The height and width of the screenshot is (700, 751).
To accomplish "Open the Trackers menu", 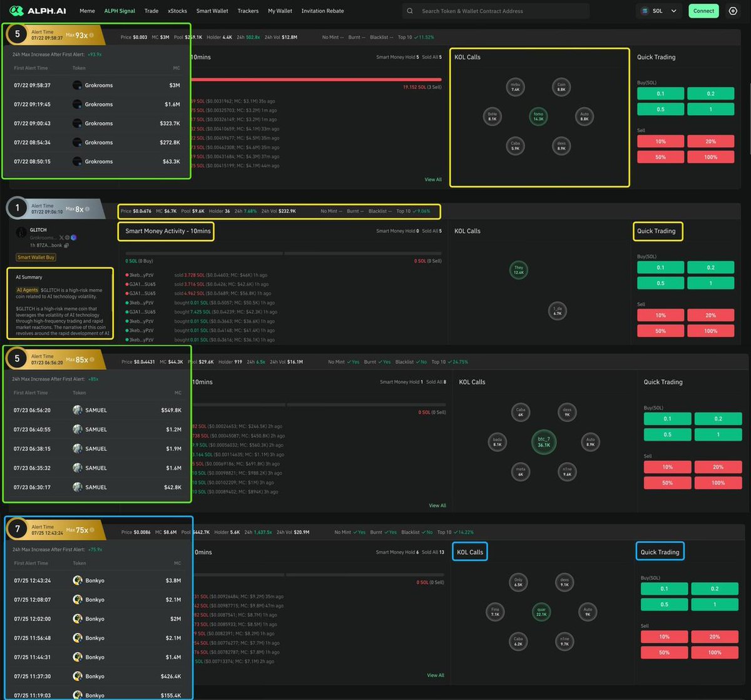I will (248, 11).
